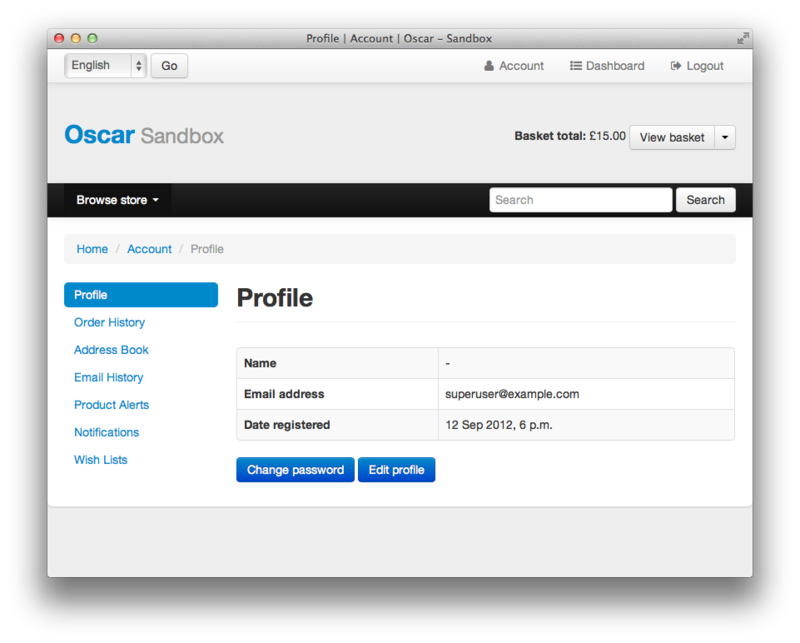This screenshot has width=800, height=643.
Task: Click the yellow minimize window button
Action: [x=76, y=38]
